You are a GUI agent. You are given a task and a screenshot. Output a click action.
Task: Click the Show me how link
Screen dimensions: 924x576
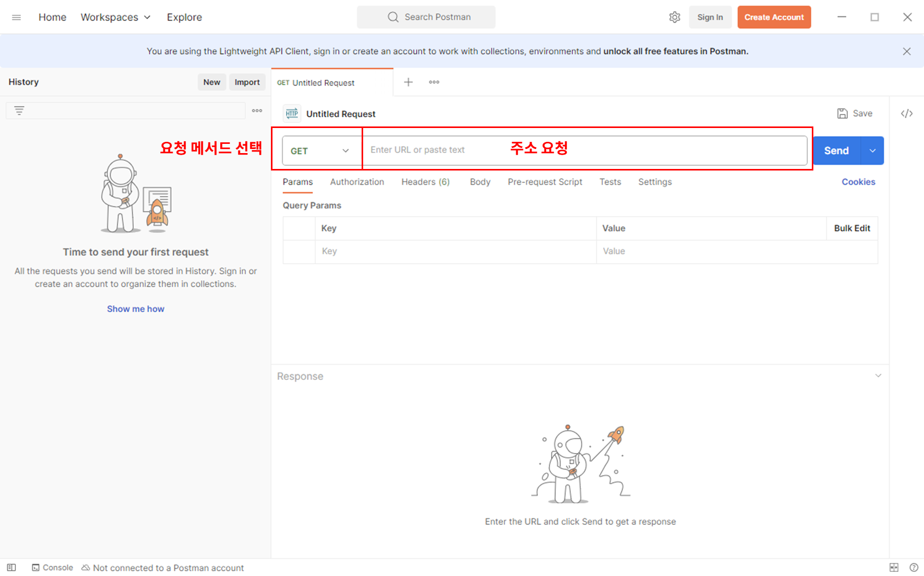pos(136,309)
